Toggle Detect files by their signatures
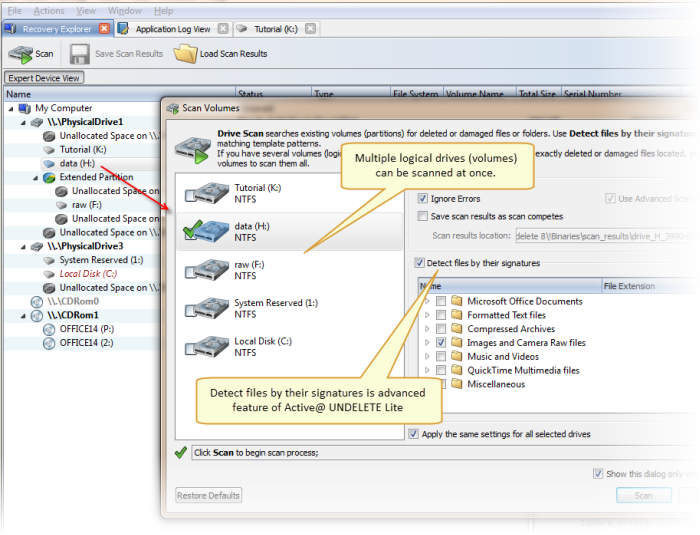This screenshot has width=700, height=535. pyautogui.click(x=419, y=263)
